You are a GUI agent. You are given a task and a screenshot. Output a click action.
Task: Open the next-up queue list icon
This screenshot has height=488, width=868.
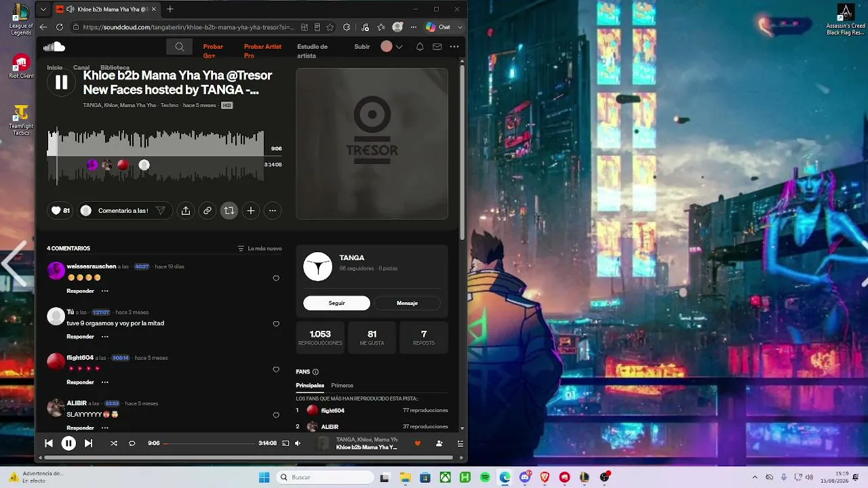[x=460, y=443]
